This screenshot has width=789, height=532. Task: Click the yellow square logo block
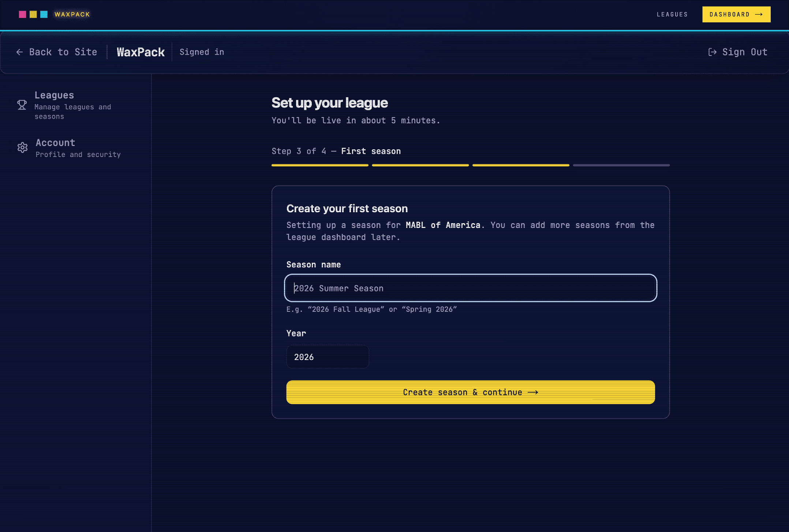pyautogui.click(x=33, y=14)
